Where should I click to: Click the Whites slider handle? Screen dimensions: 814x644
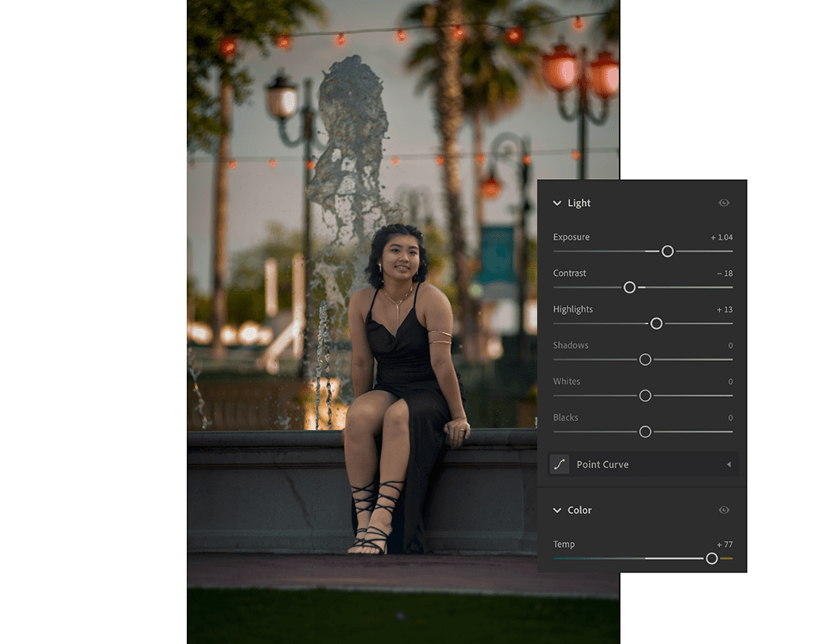click(x=644, y=395)
